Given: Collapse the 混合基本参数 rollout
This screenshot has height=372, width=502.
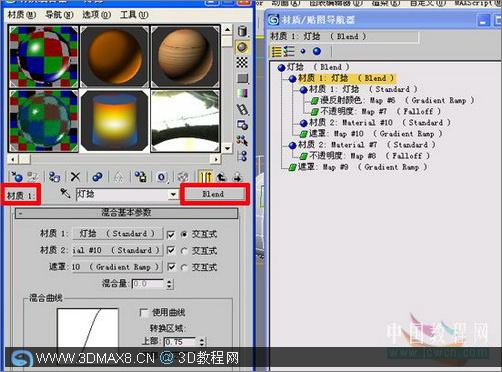Looking at the screenshot, I should pyautogui.click(x=126, y=213).
